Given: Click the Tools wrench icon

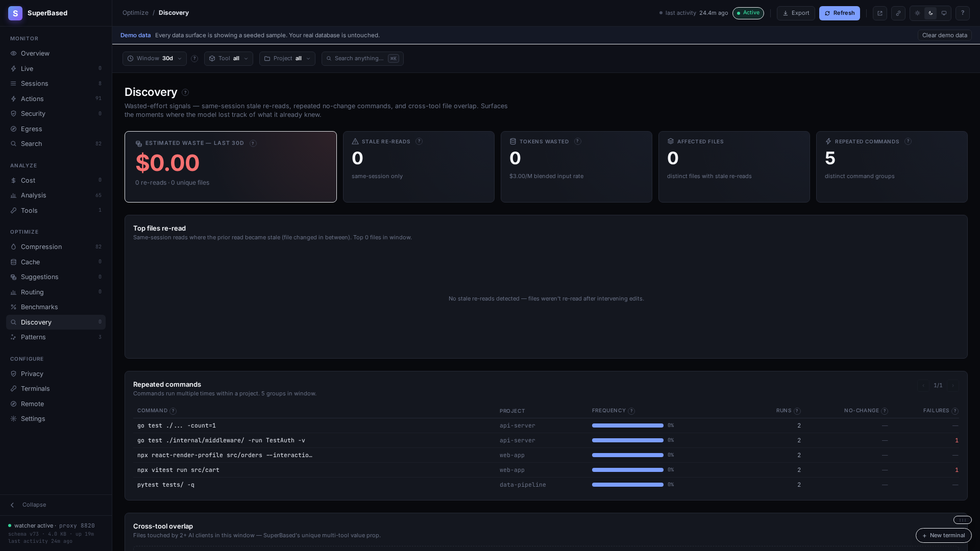Looking at the screenshot, I should pyautogui.click(x=14, y=211).
